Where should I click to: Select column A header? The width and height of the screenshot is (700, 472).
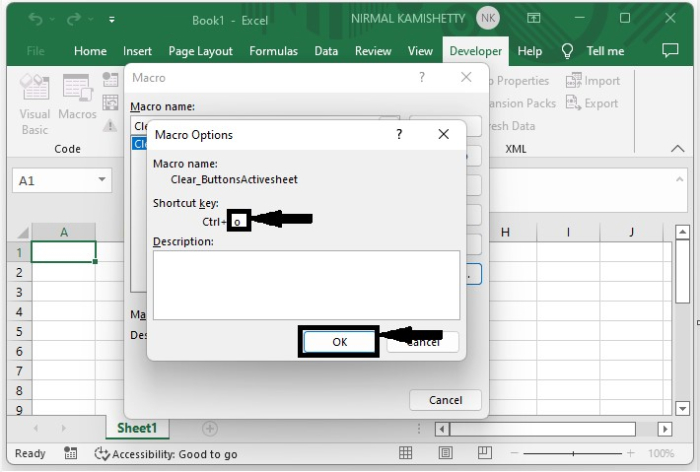pyautogui.click(x=63, y=232)
